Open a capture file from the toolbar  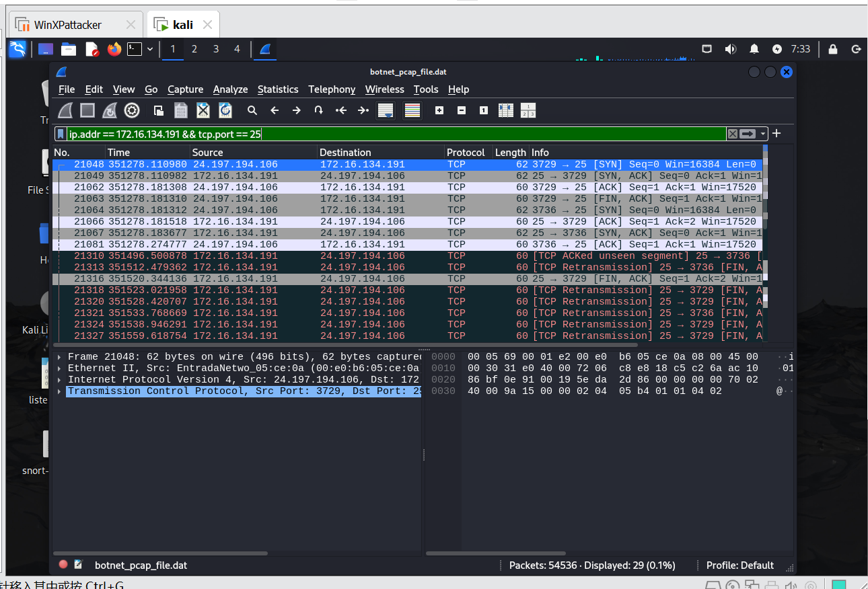click(159, 110)
